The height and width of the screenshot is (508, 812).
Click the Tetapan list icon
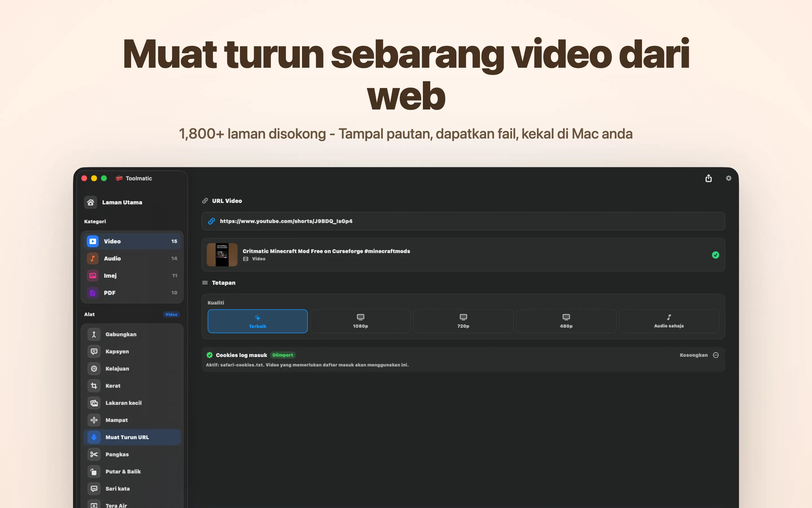[205, 283]
